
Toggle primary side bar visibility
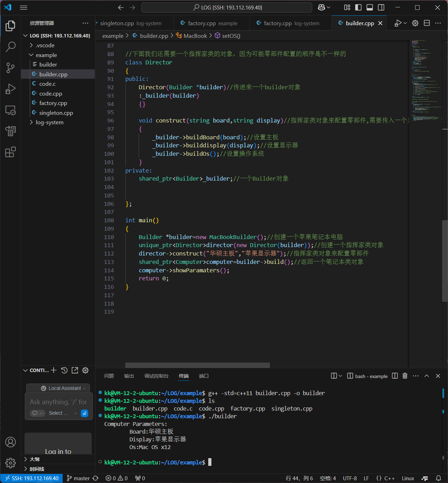(358, 7)
